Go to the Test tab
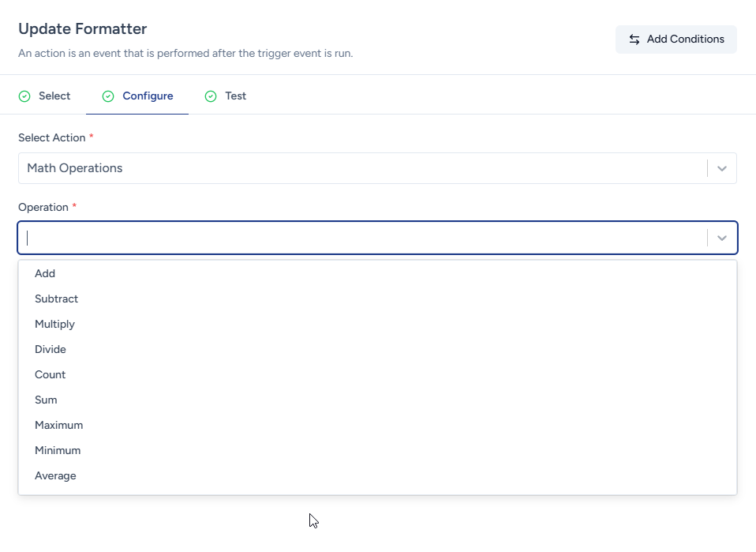756x552 pixels. (x=235, y=96)
